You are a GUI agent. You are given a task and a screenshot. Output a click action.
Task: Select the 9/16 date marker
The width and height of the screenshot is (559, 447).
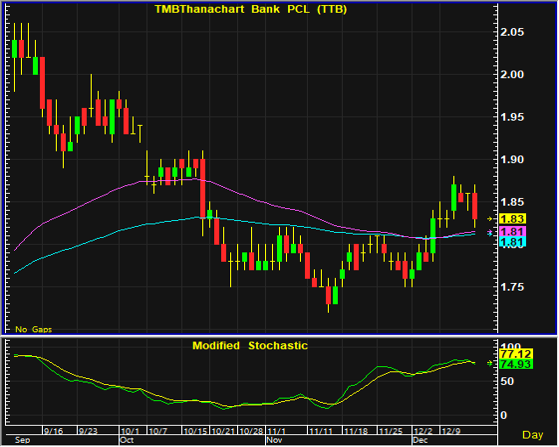click(53, 431)
